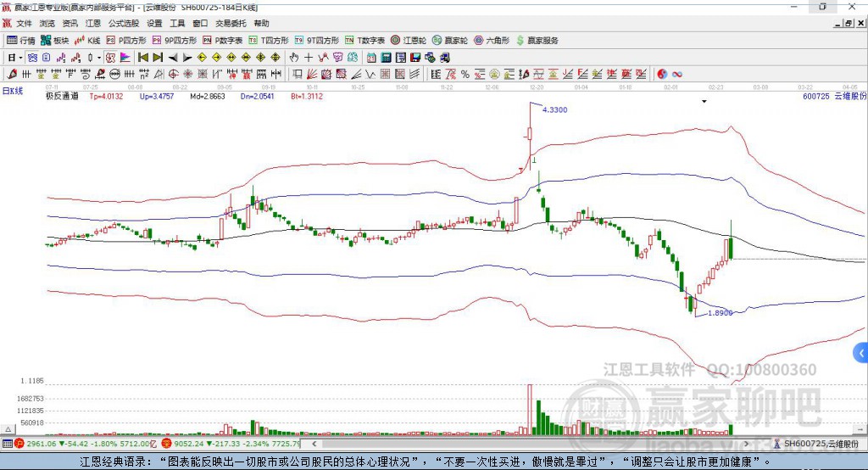This screenshot has width=868, height=470.
Task: Select the circled-cross target tool
Action: pyautogui.click(x=173, y=75)
